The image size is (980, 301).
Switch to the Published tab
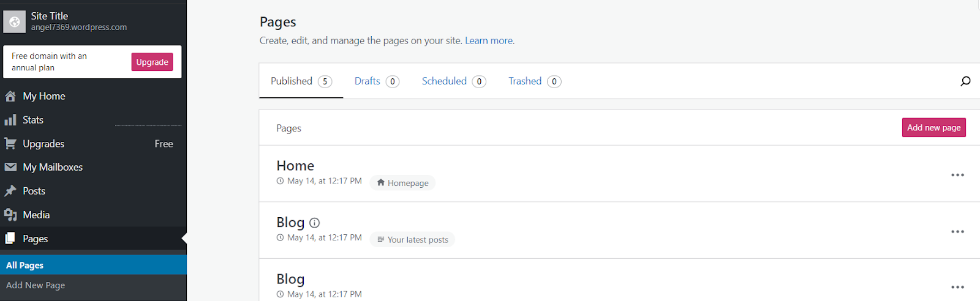point(301,81)
